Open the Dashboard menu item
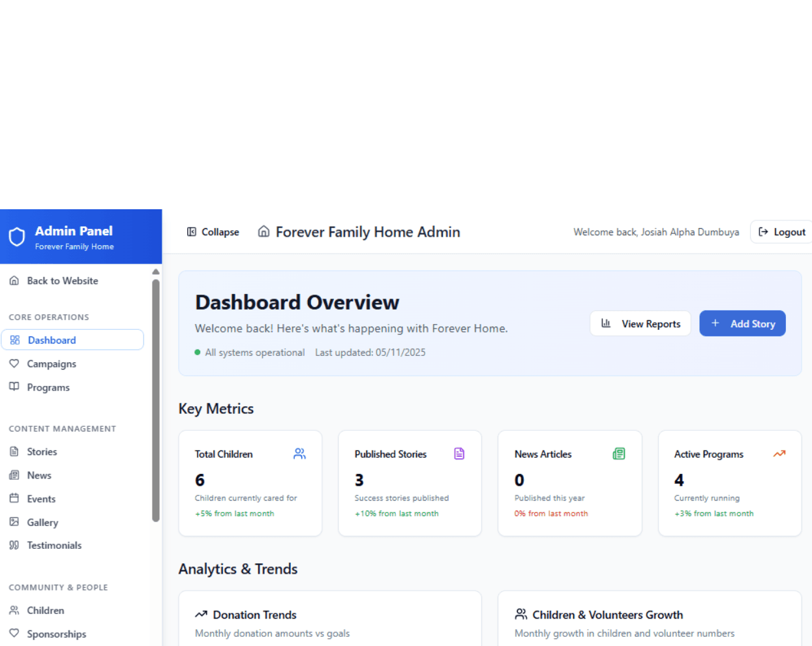This screenshot has height=646, width=812. click(x=72, y=340)
